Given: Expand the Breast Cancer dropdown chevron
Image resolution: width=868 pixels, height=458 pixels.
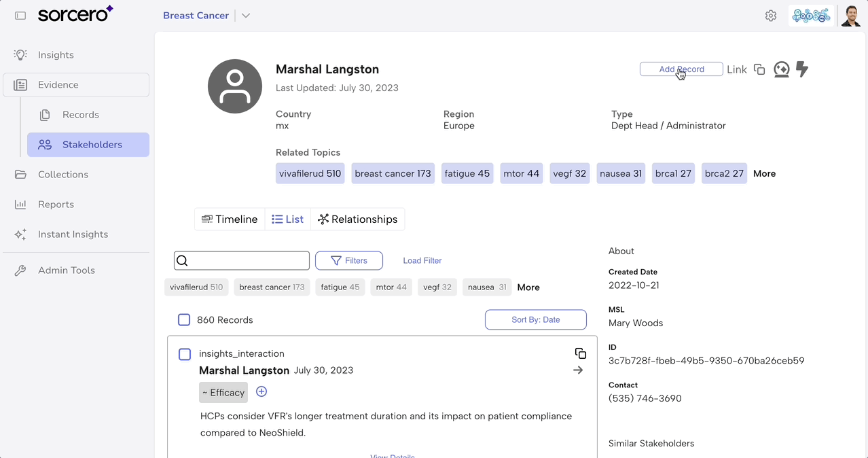Looking at the screenshot, I should (x=246, y=16).
